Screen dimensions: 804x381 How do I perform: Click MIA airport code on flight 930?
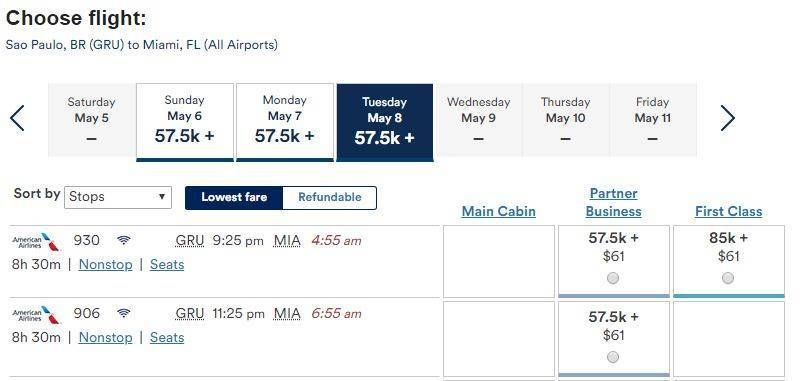(287, 240)
